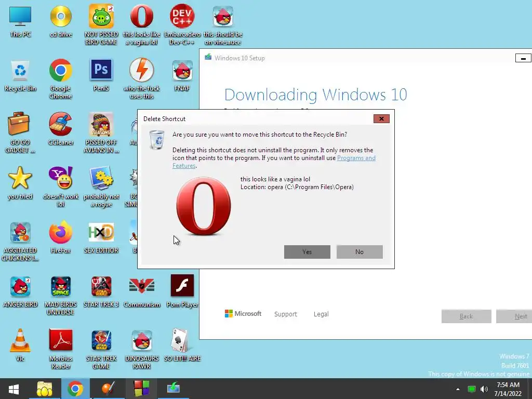Image resolution: width=532 pixels, height=399 pixels.
Task: Select the Vlc traffic cone icon
Action: [x=20, y=345]
